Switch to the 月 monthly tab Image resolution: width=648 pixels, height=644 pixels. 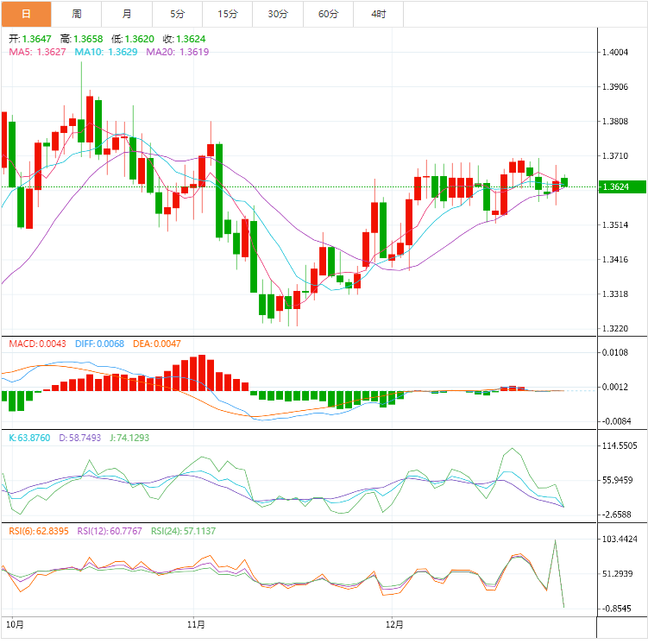tap(127, 14)
